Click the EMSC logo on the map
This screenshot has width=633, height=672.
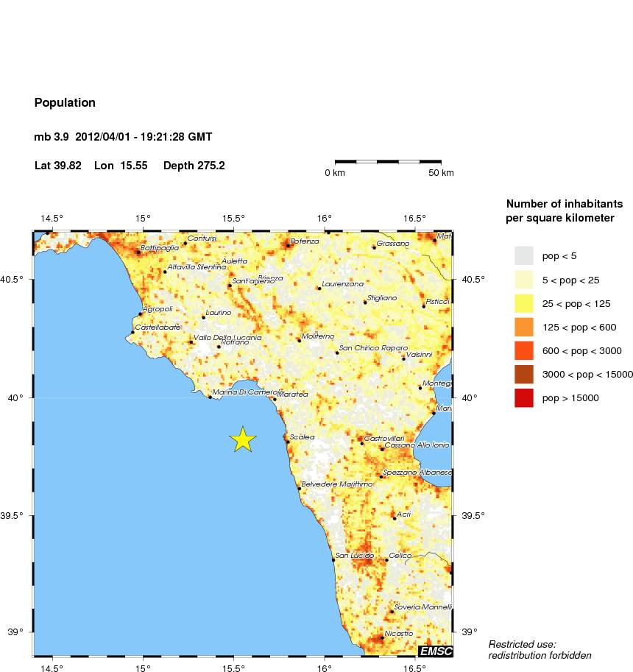436,651
